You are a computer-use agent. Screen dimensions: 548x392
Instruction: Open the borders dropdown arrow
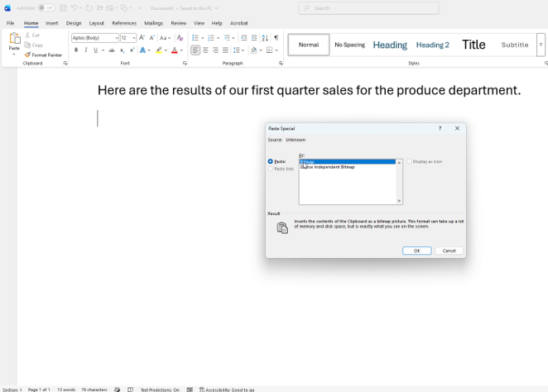(x=276, y=50)
